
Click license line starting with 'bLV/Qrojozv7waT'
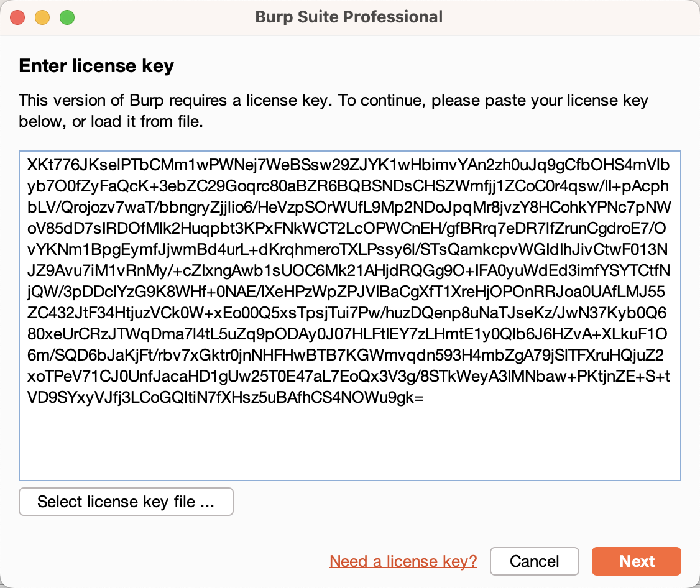pyautogui.click(x=349, y=207)
